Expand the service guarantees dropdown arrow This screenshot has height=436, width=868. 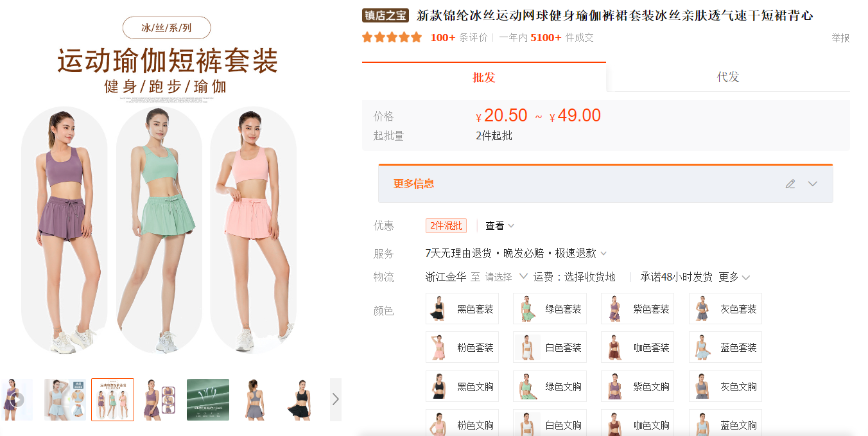click(x=603, y=254)
